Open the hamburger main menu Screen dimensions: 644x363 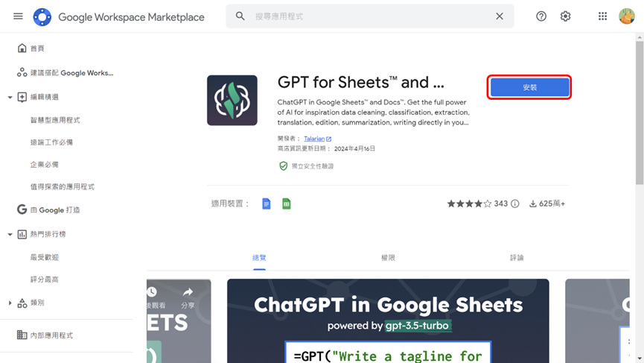tap(18, 16)
